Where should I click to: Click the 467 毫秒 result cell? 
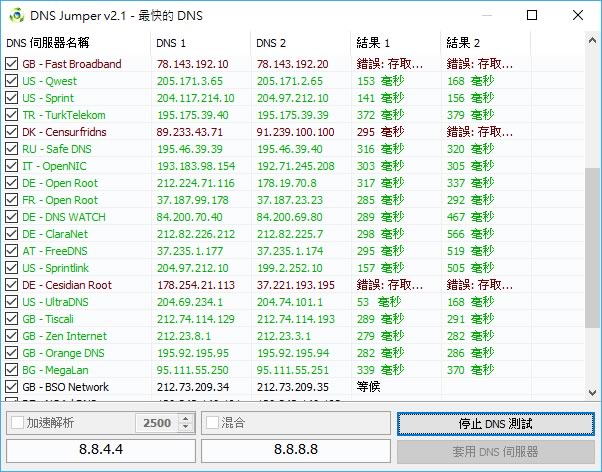coord(470,217)
